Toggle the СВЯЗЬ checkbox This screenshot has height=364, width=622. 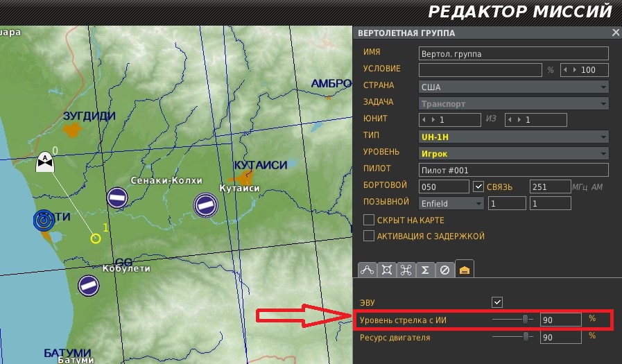[x=478, y=187]
